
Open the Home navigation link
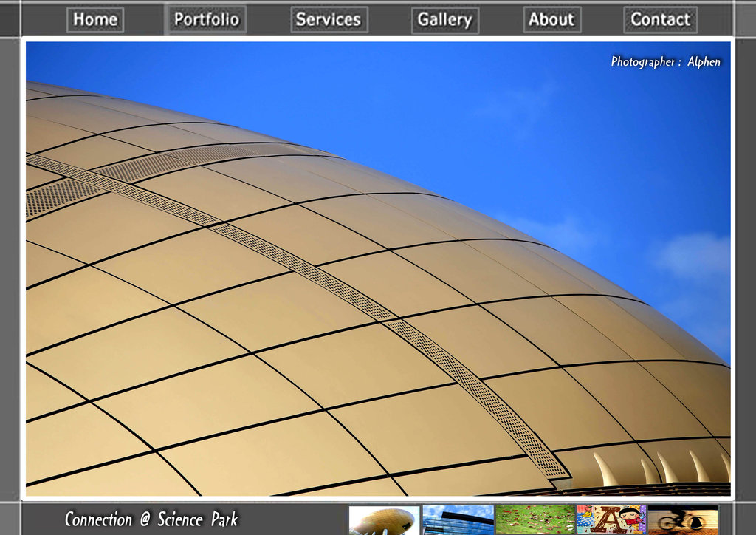(x=95, y=20)
